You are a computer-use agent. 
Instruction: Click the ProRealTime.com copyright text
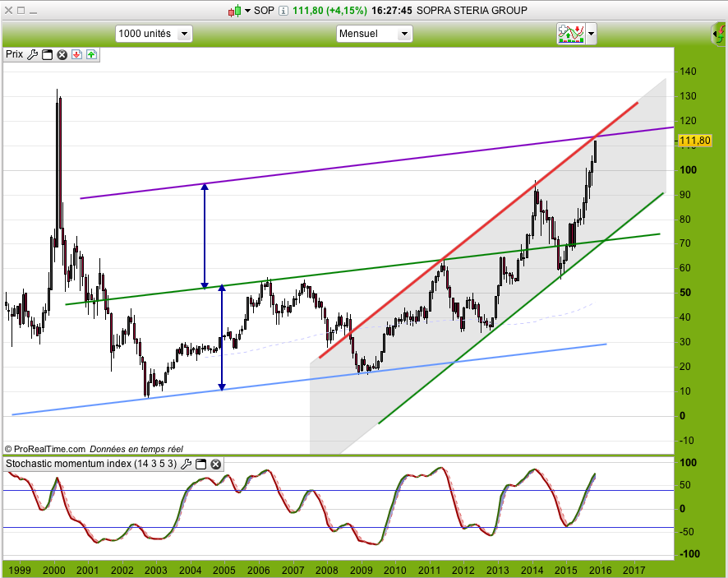tap(45, 449)
